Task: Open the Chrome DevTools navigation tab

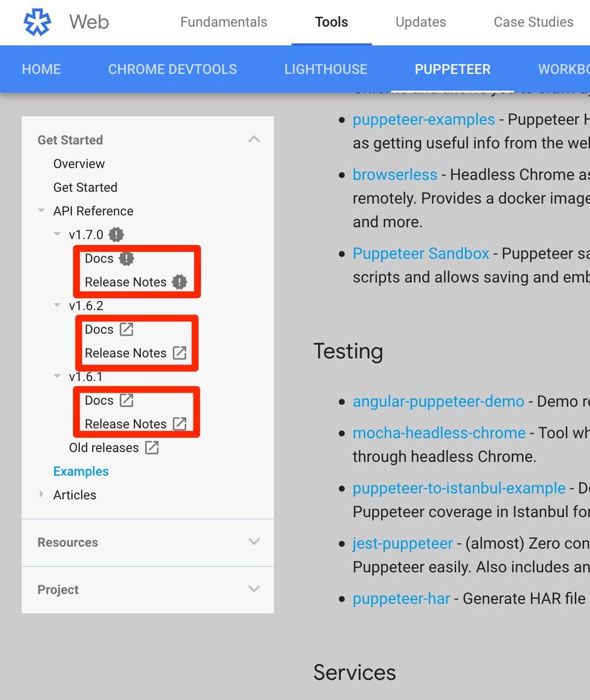Action: pos(173,69)
